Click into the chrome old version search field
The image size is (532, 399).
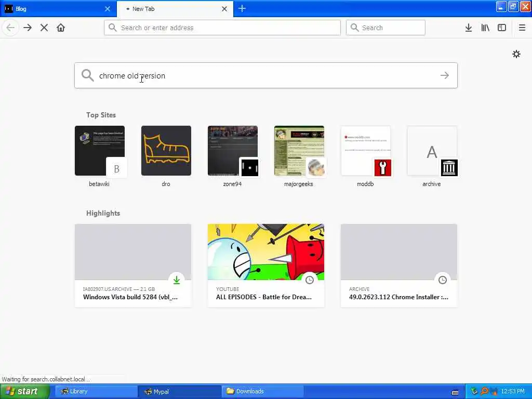coord(266,75)
